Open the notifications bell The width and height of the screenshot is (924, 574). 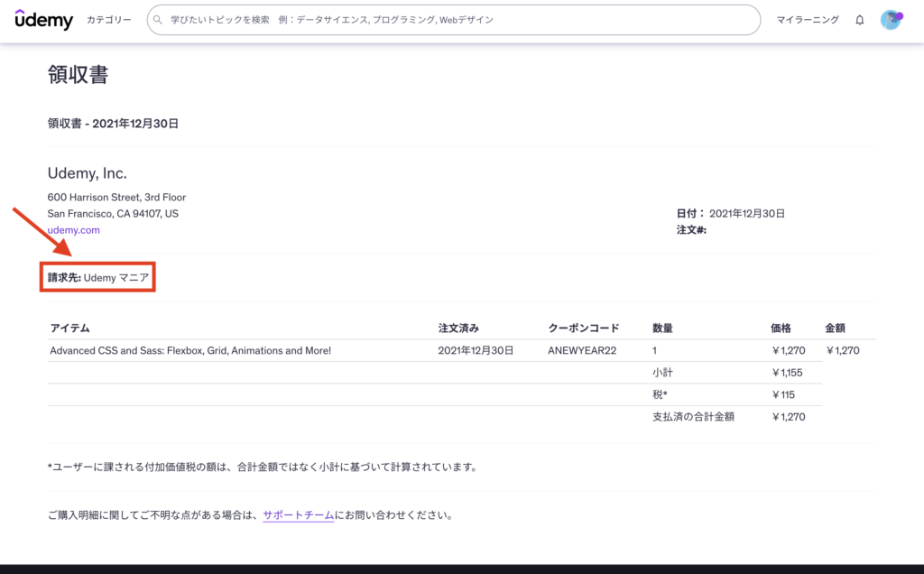(x=859, y=20)
